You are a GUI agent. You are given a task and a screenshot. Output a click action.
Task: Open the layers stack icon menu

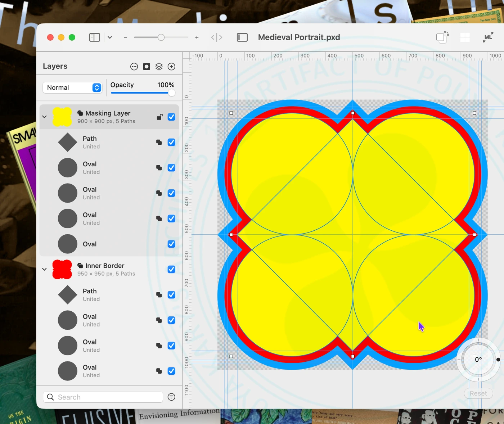159,67
